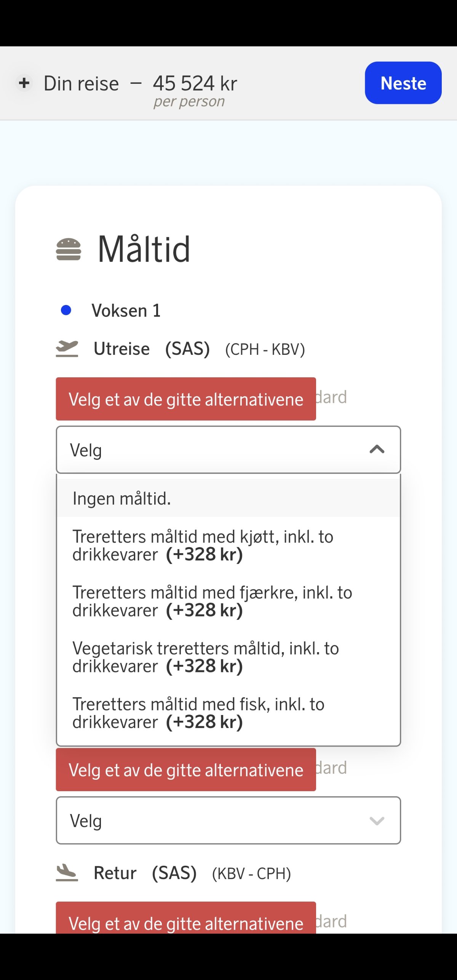The image size is (457, 980).
Task: Choose three-course meal with fisk
Action: [x=198, y=713]
